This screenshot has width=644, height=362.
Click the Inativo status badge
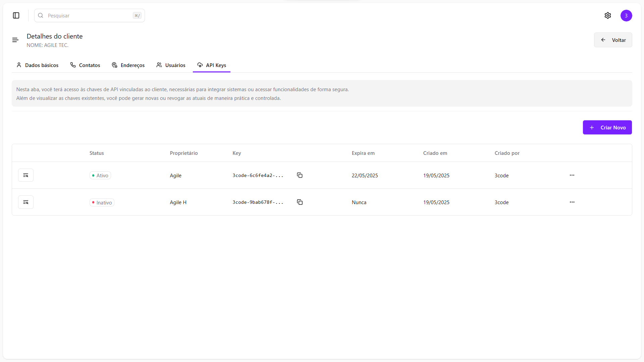tap(102, 202)
